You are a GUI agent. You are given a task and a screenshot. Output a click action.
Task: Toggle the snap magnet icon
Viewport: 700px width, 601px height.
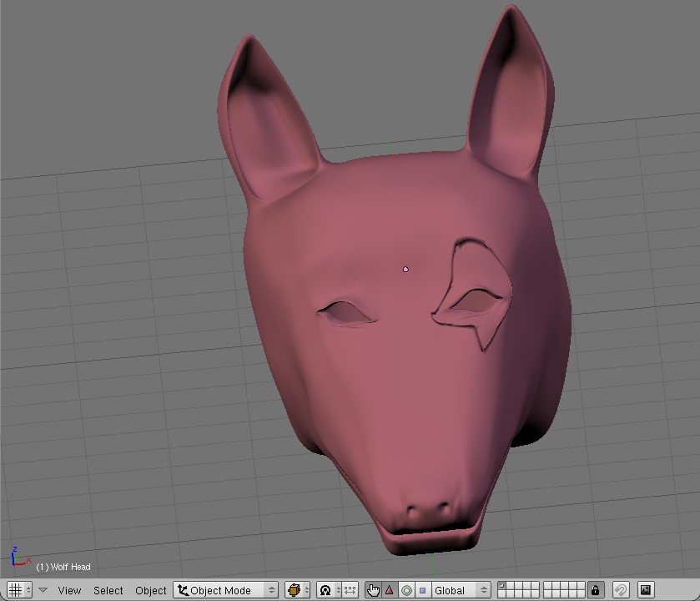(621, 590)
